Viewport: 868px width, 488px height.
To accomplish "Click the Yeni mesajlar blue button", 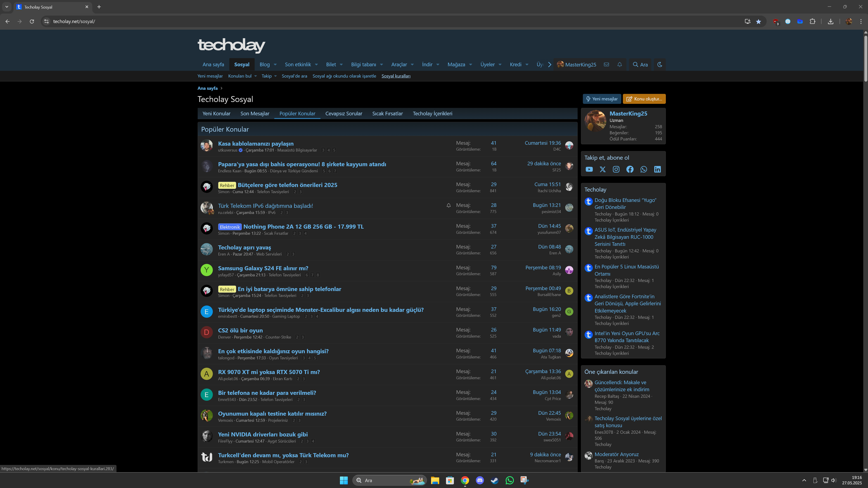I will click(602, 99).
